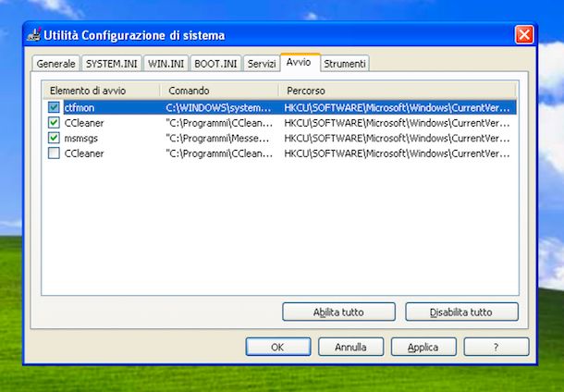
Task: Open the WIN.INI tab
Action: coord(166,64)
